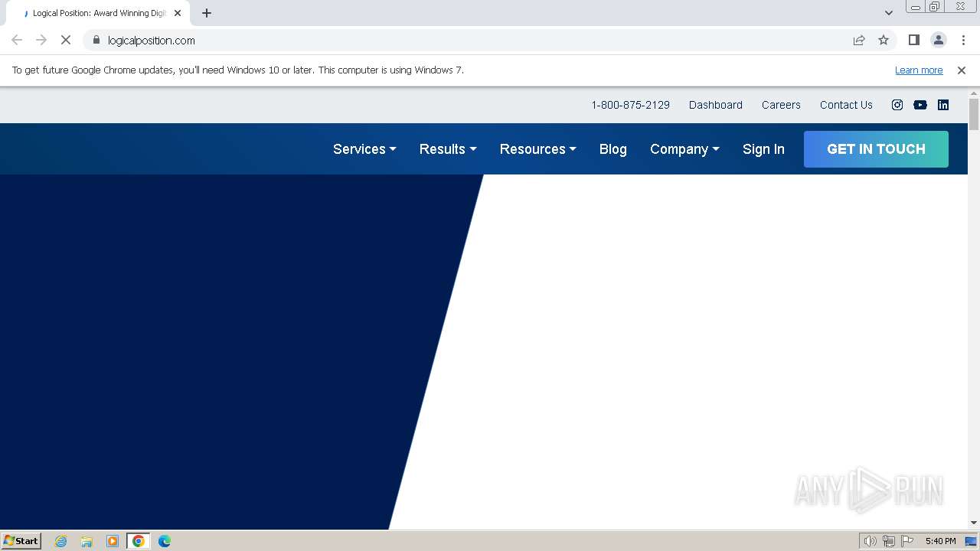
Task: Expand the Services menu
Action: point(364,149)
